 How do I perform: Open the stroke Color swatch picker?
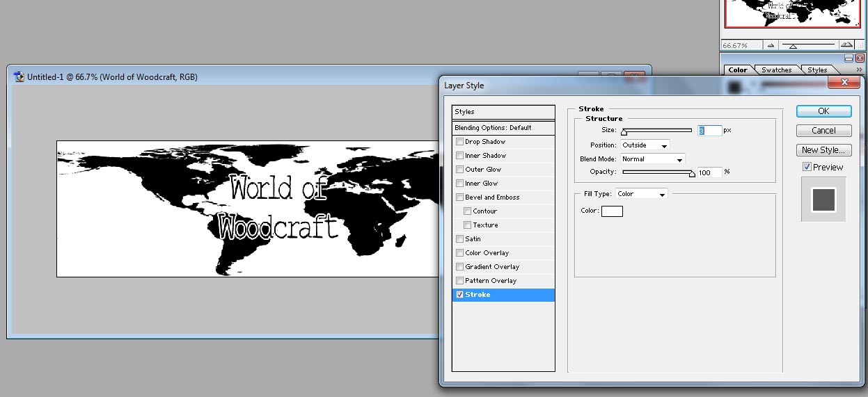pos(612,211)
